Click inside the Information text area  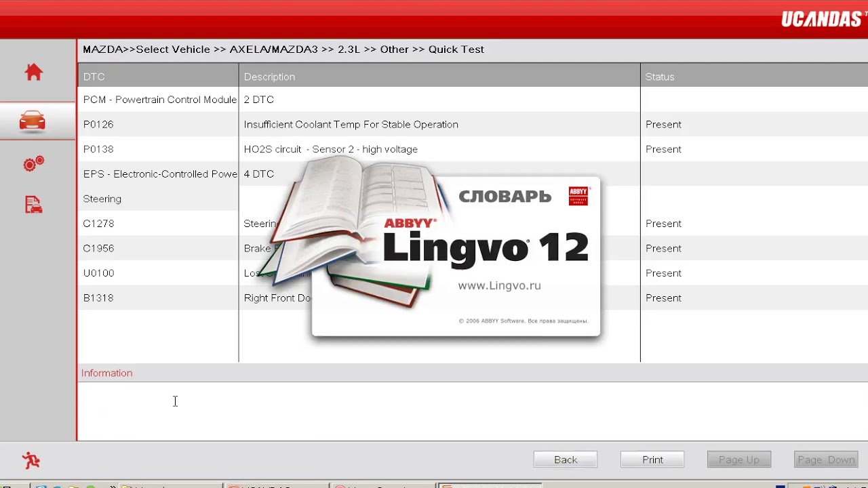coord(473,411)
